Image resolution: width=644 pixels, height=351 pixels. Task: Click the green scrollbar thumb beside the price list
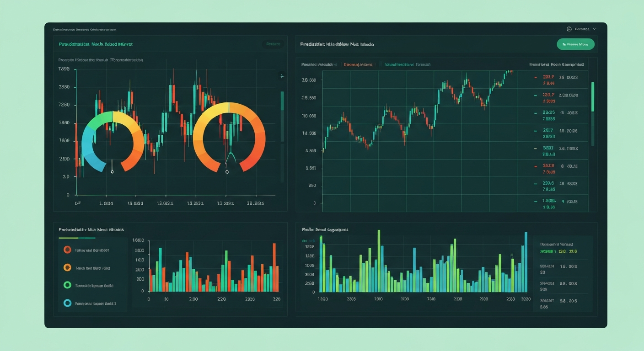593,97
